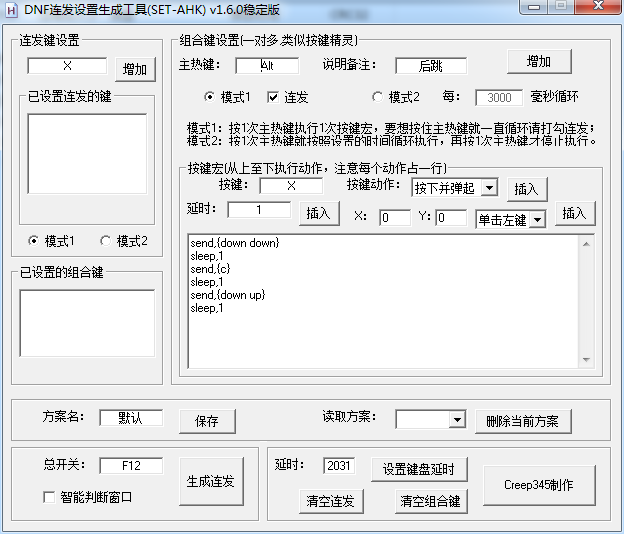Open the 单击左键 mouse action dropdown
This screenshot has width=624, height=534.
coord(537,219)
